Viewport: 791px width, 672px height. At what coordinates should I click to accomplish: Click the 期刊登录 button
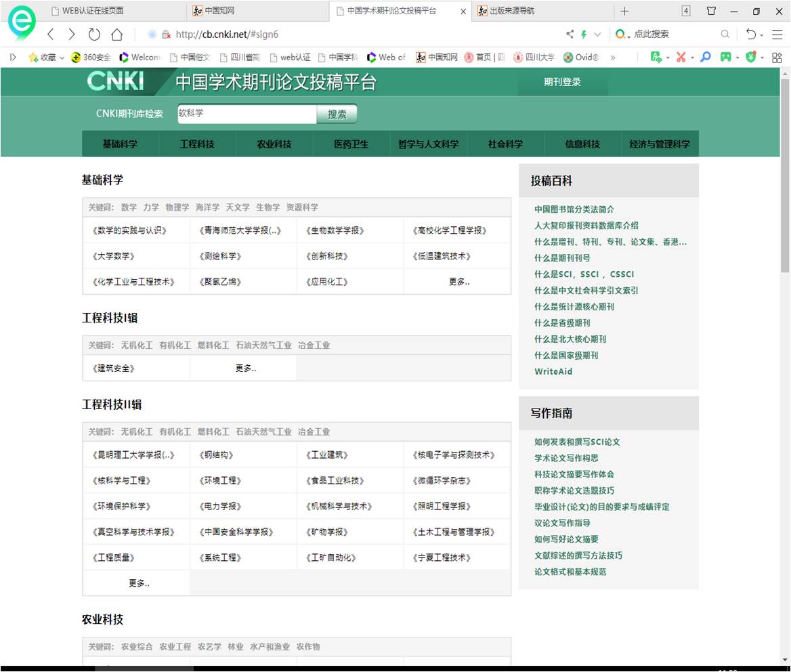tap(562, 82)
